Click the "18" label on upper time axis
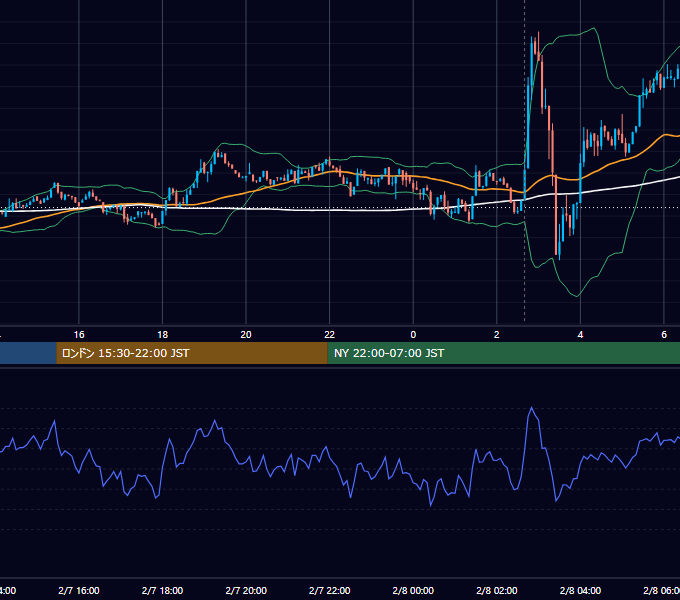The height and width of the screenshot is (600, 680). pos(162,335)
